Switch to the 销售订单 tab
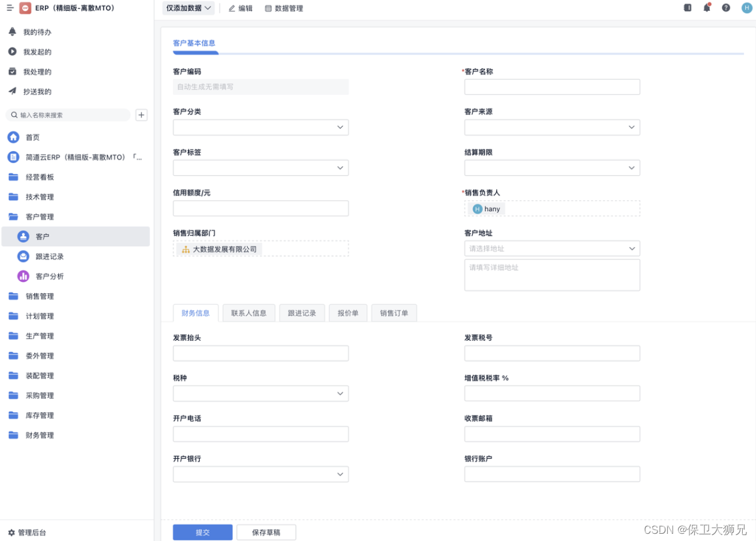This screenshot has width=756, height=541. [394, 313]
